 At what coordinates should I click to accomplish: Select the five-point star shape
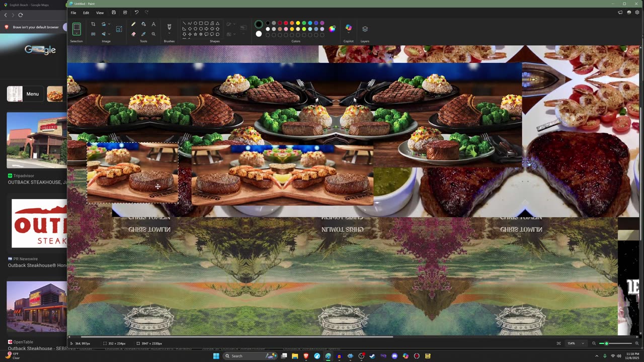[x=195, y=34]
